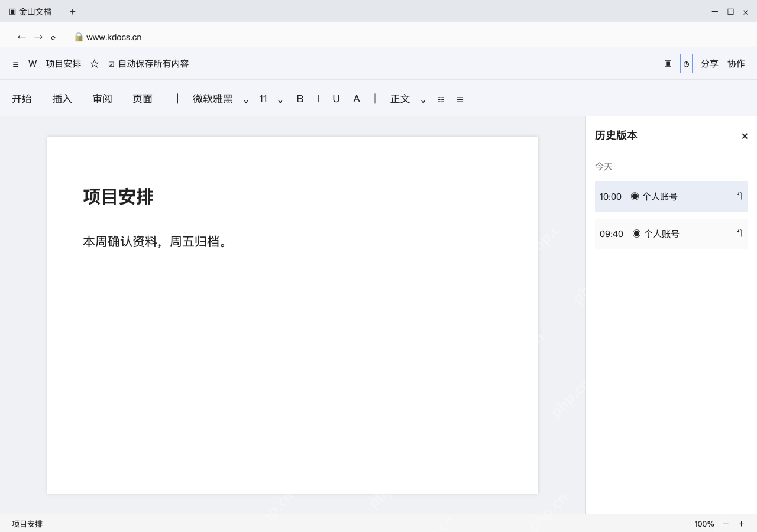
Task: Zoom out with the minus icon
Action: coord(726,524)
